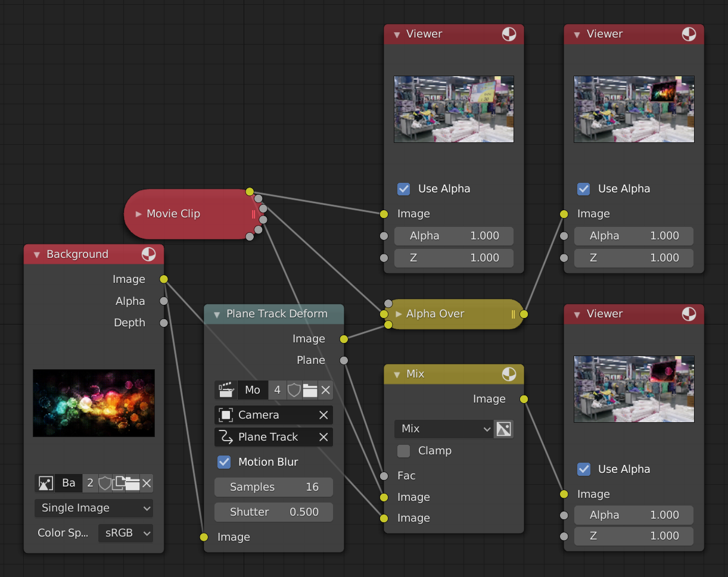The height and width of the screenshot is (577, 728).
Task: Toggle Use Alpha on top-right Viewer node
Action: point(584,189)
